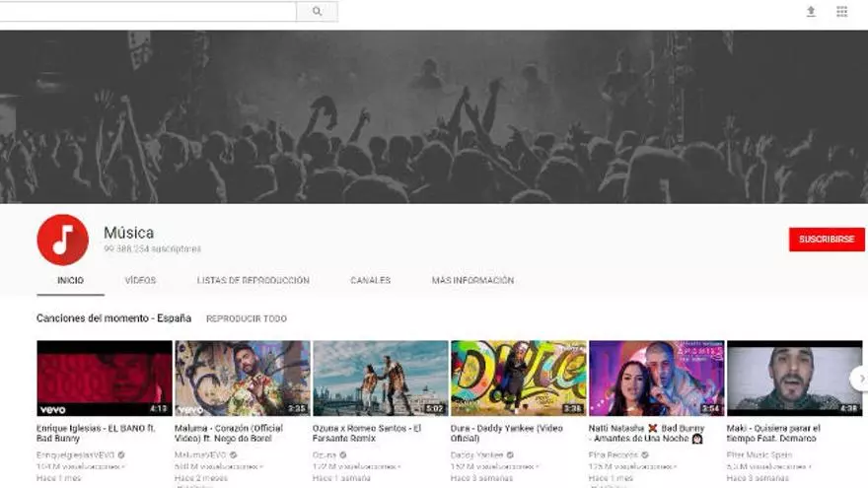Click REPRODUCIR TODO link

pyautogui.click(x=247, y=318)
